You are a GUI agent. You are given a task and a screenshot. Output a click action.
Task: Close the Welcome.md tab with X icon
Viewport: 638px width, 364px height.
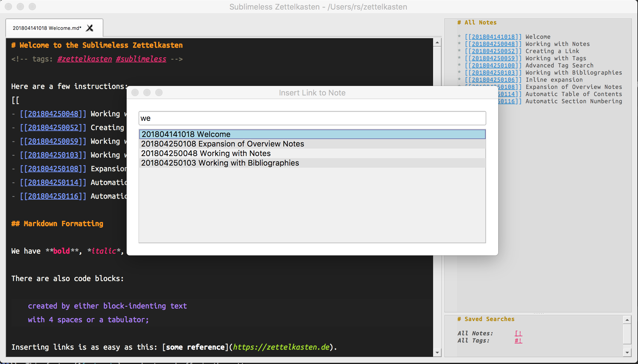[x=90, y=28]
